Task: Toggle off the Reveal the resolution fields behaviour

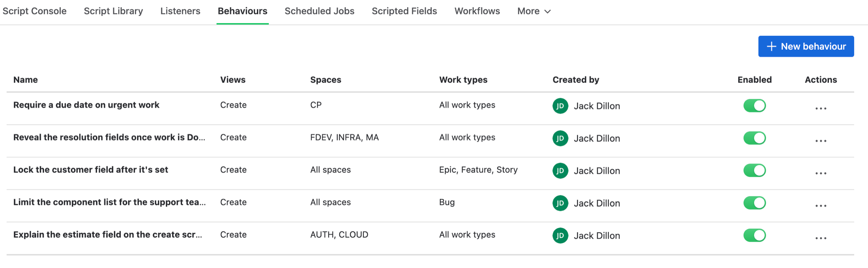Action: 754,138
